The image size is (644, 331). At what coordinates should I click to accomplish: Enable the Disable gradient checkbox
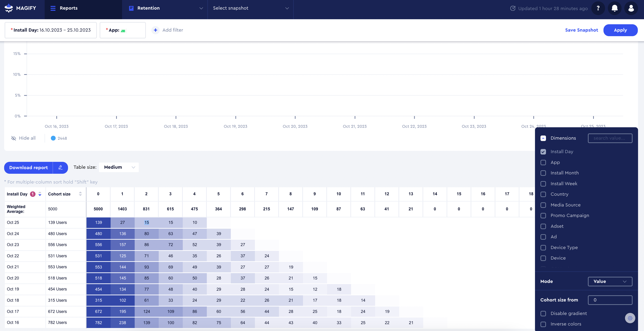click(x=543, y=314)
